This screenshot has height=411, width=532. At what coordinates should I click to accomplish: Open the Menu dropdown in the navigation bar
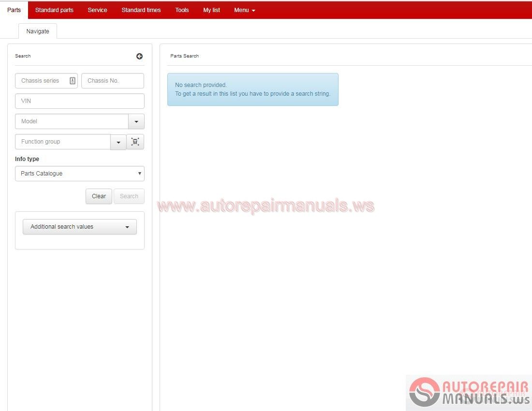244,10
